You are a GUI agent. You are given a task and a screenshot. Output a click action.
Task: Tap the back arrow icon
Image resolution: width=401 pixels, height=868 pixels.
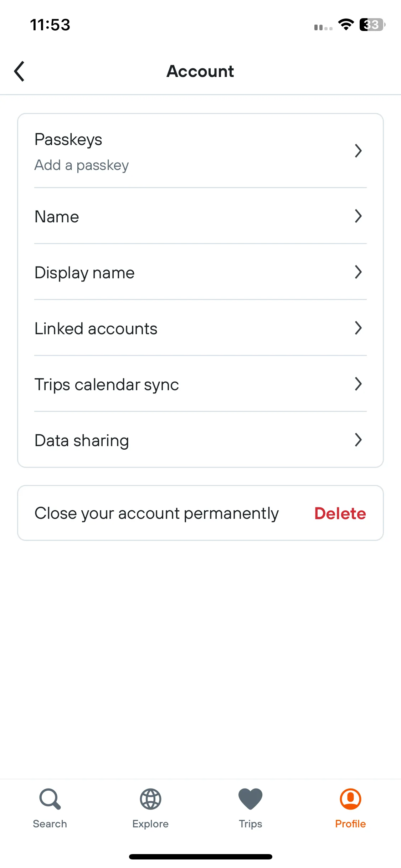[19, 71]
